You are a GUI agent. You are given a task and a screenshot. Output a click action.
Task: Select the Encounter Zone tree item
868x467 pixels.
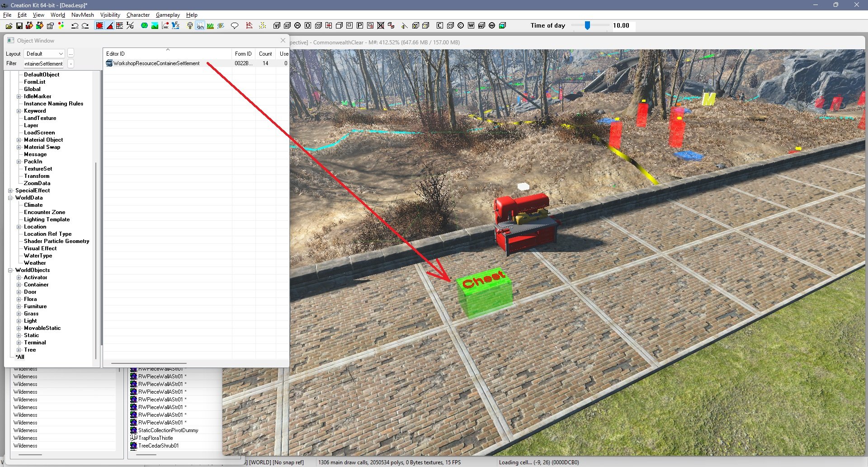[x=44, y=212]
